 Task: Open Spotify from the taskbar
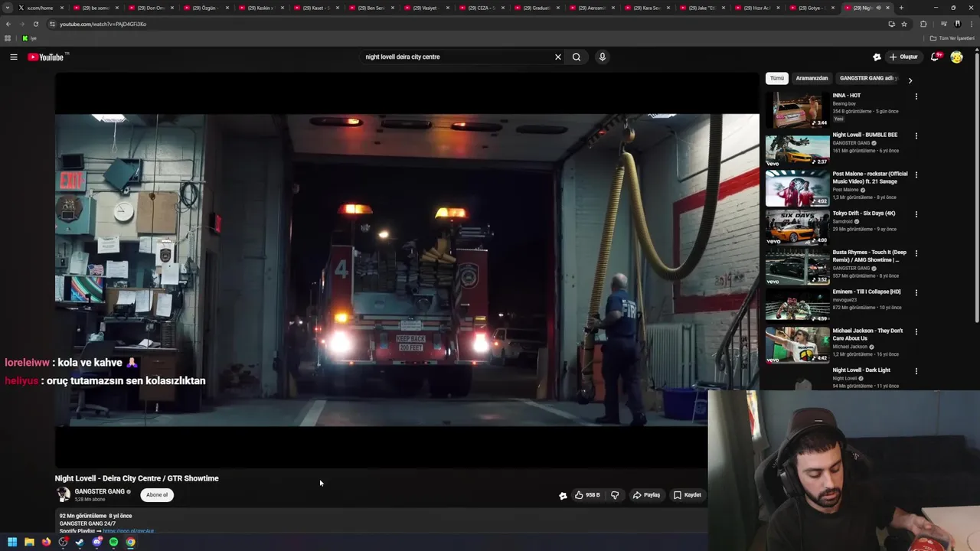coord(114,542)
